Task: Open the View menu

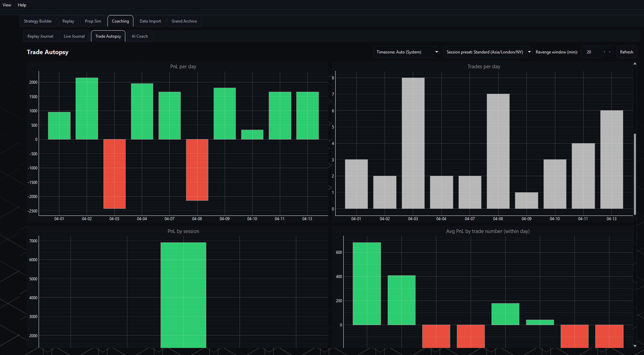Action: tap(7, 5)
